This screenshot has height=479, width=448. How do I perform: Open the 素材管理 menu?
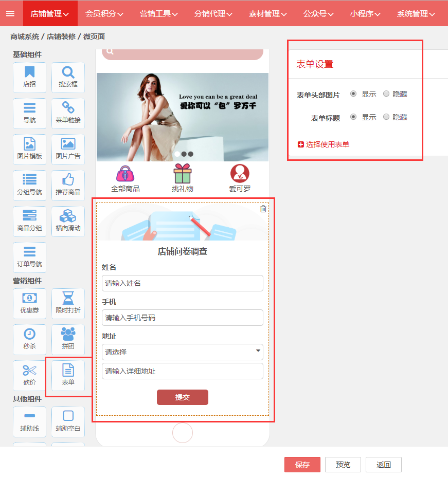[268, 14]
